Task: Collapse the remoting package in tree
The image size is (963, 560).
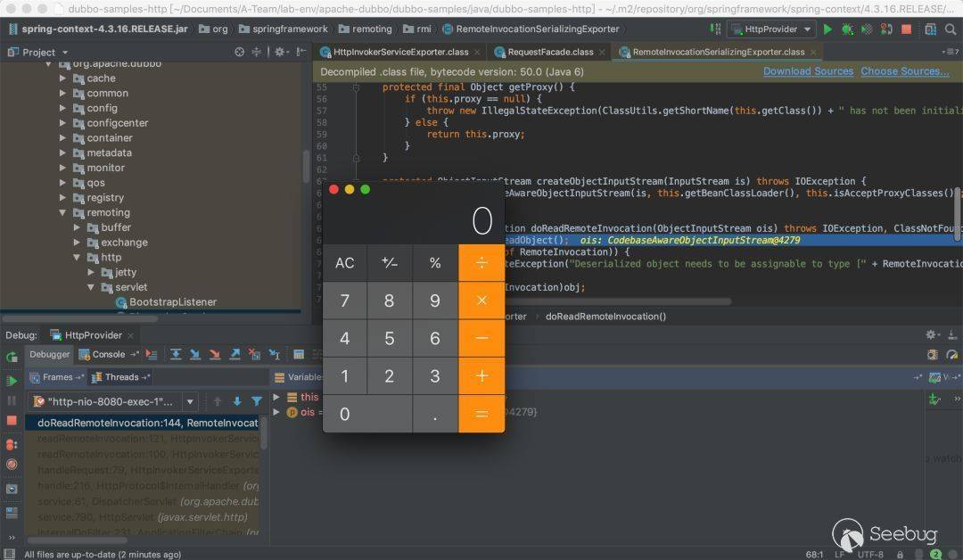Action: tap(63, 212)
